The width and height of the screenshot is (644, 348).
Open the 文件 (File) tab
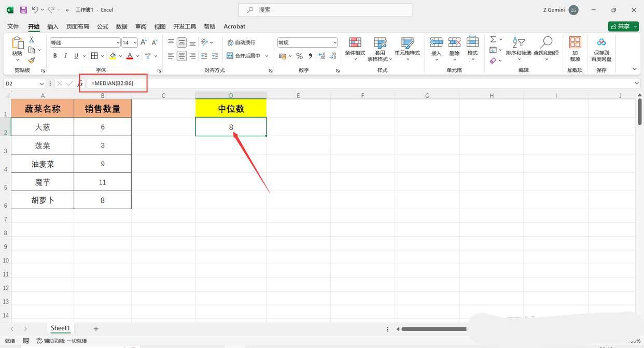(x=13, y=26)
